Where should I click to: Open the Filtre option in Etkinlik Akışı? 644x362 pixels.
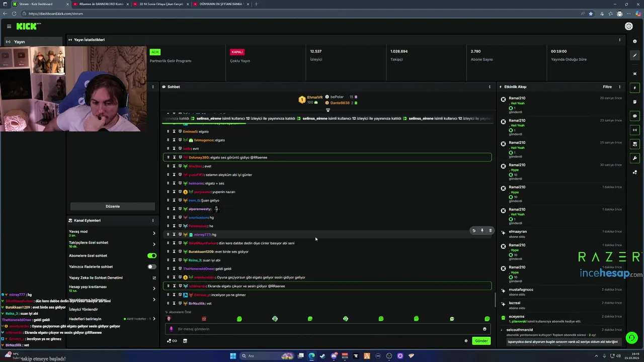(x=607, y=87)
